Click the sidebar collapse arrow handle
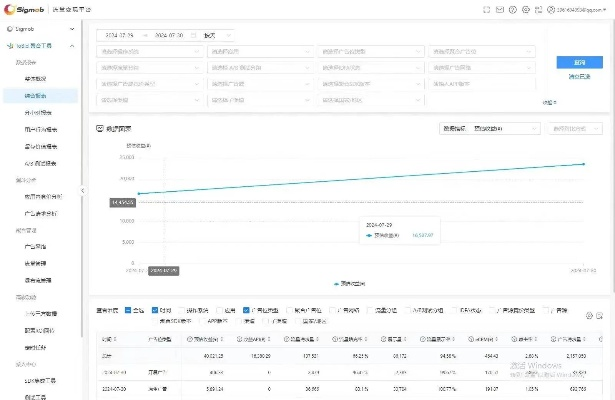 82,191
